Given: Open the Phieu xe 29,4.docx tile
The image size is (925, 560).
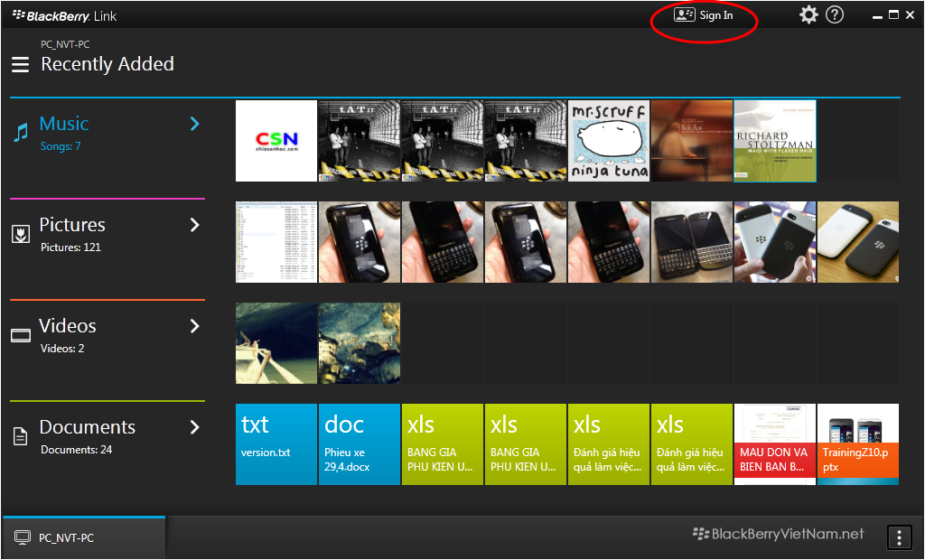Looking at the screenshot, I should click(359, 444).
